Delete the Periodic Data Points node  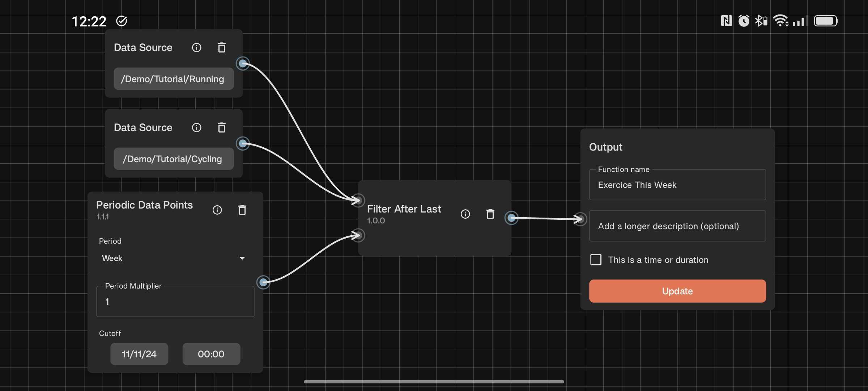pyautogui.click(x=242, y=210)
